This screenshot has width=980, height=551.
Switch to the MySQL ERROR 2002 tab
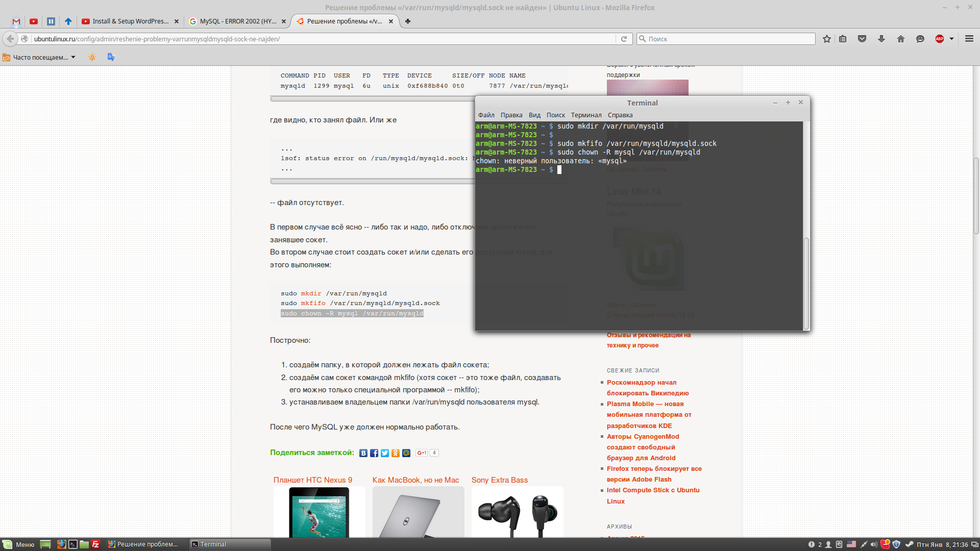pyautogui.click(x=237, y=21)
